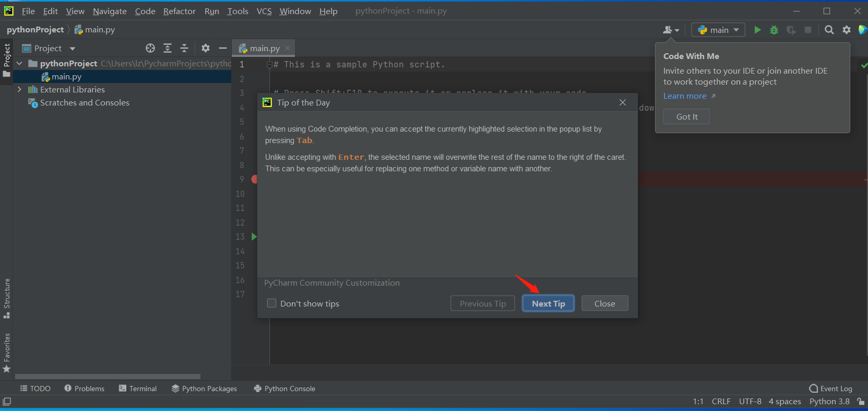The width and height of the screenshot is (868, 411).
Task: Select Scratches and Consoles item
Action: coord(85,102)
